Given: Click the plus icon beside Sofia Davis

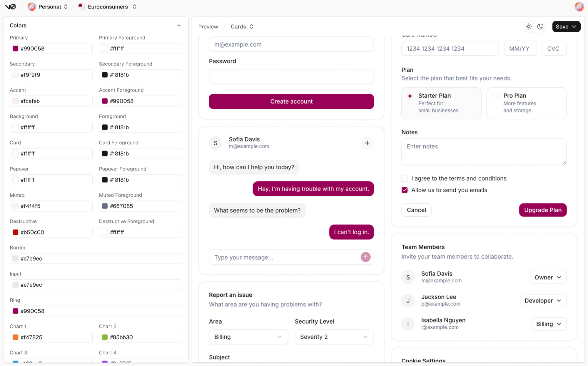Looking at the screenshot, I should pyautogui.click(x=367, y=143).
